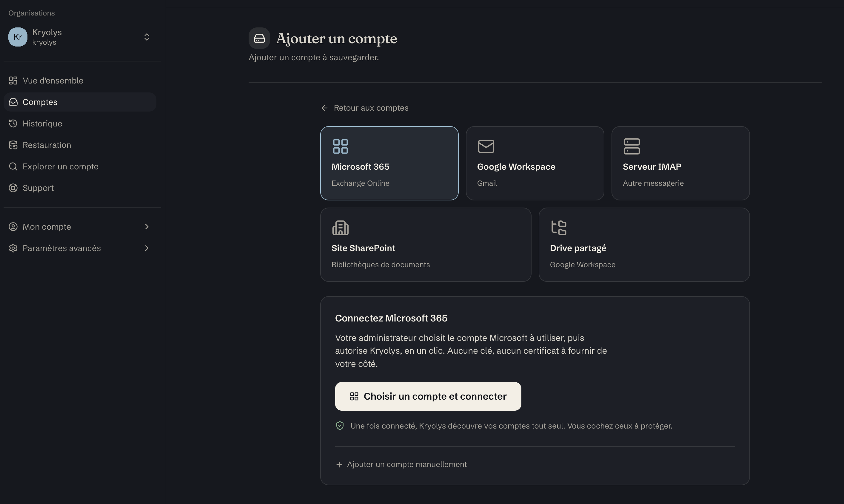This screenshot has width=844, height=504.
Task: Click the green shield check icon
Action: (340, 426)
